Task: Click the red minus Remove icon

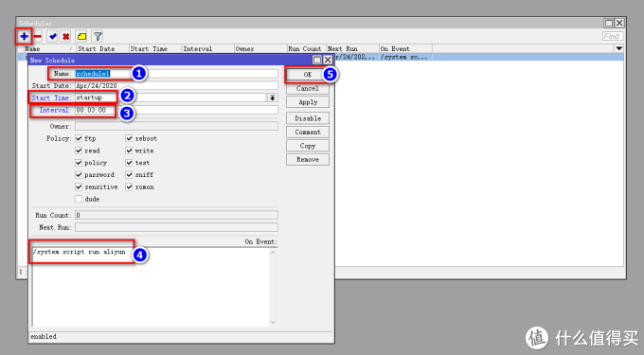Action: tap(38, 37)
